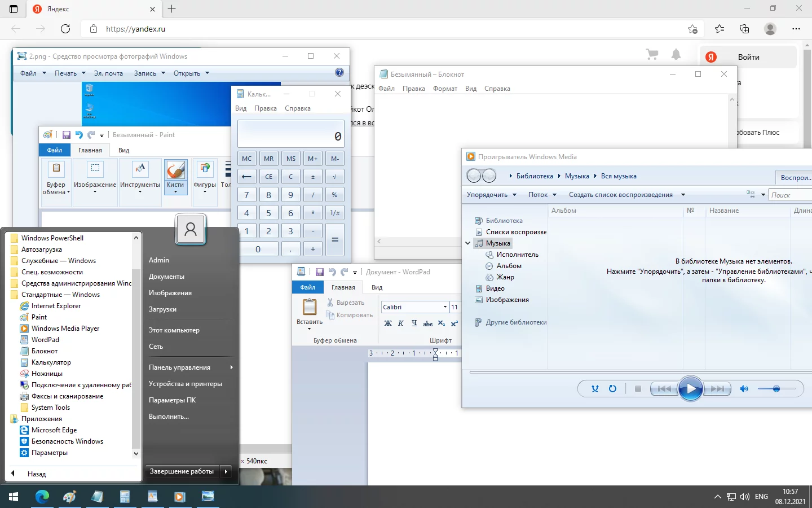Image resolution: width=812 pixels, height=508 pixels.
Task: Open the help icon in photo viewer
Action: point(339,72)
